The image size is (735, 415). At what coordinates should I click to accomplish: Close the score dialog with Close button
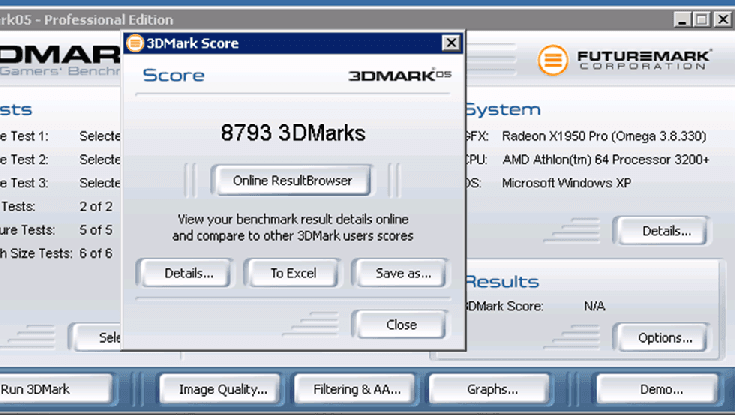(x=401, y=324)
